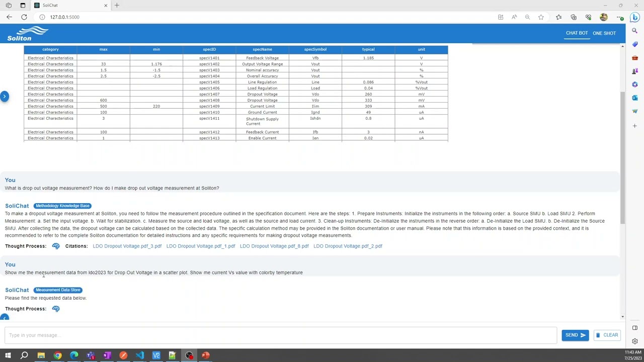Click the scrollbar up arrow at top
The height and width of the screenshot is (362, 644).
[x=622, y=47]
